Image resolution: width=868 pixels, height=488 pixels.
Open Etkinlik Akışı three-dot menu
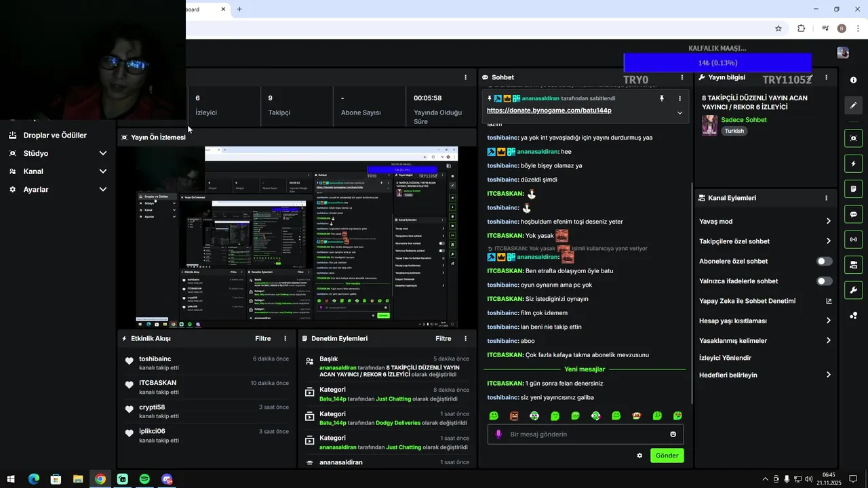point(285,338)
